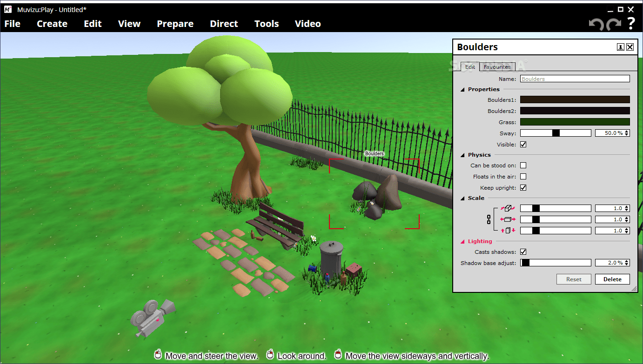Click the depth scale icon
Image resolution: width=643 pixels, height=364 pixels.
coord(508,208)
